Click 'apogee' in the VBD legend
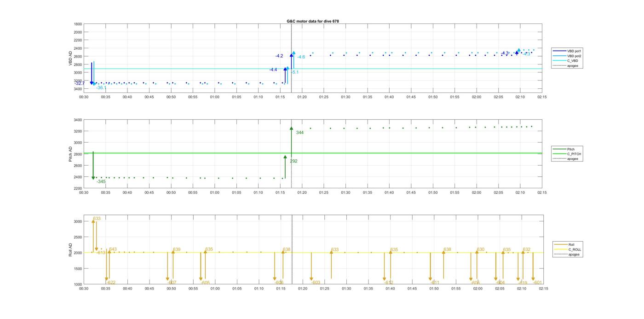644x319 pixels. click(x=573, y=66)
